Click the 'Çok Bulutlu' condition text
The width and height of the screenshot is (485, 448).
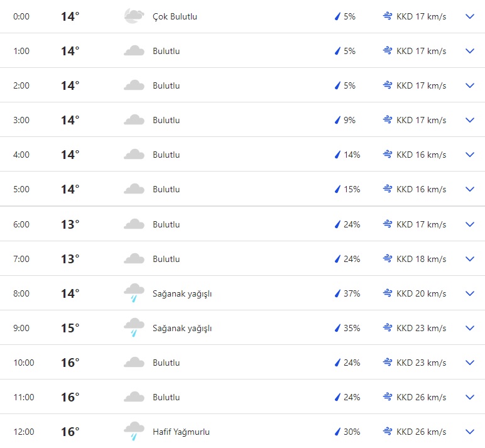point(175,17)
